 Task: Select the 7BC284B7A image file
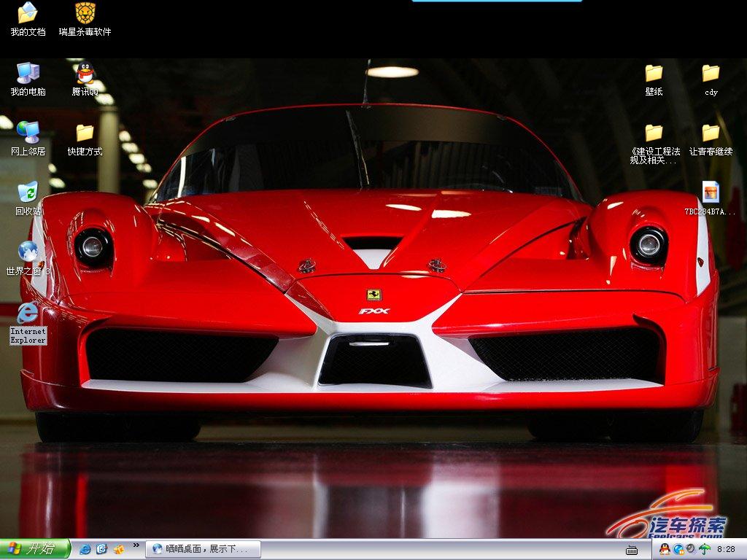711,193
